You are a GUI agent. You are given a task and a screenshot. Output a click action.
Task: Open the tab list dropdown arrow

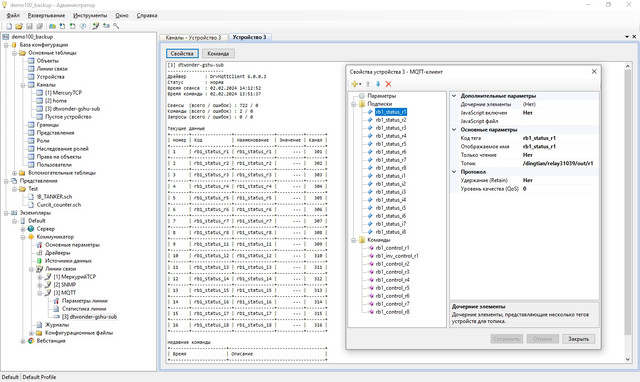tap(627, 37)
